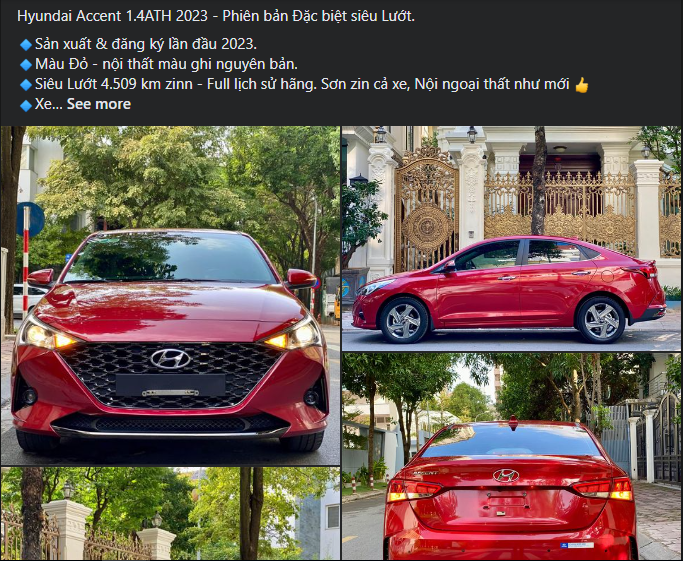Open side-profile photo by the golden gate
This screenshot has width=683, height=561.
pos(511,239)
